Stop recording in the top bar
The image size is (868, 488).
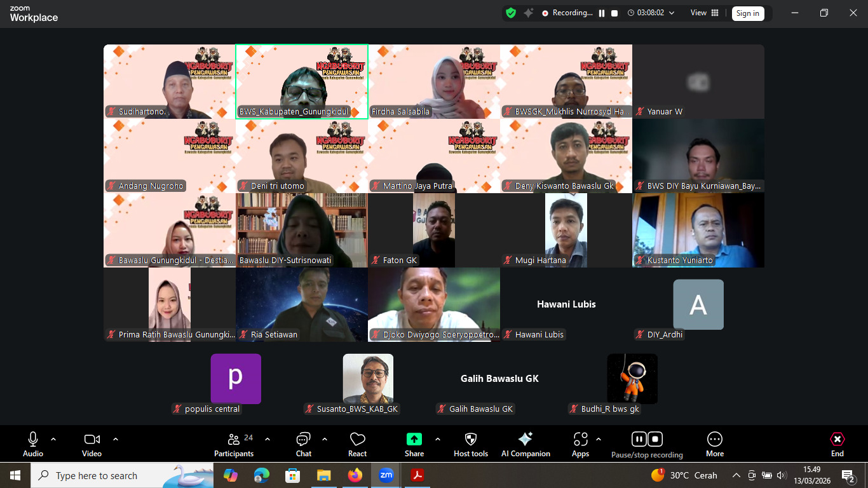click(x=614, y=13)
